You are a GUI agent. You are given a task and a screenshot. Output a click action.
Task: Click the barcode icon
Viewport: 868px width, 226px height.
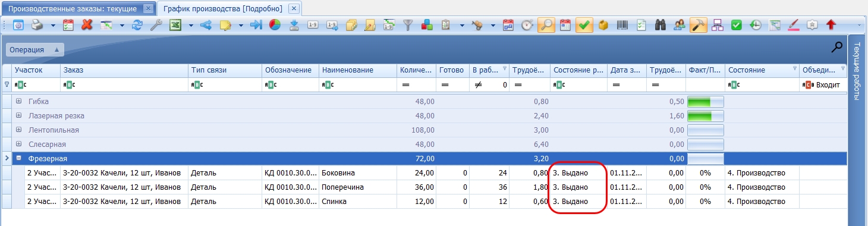[x=622, y=25]
